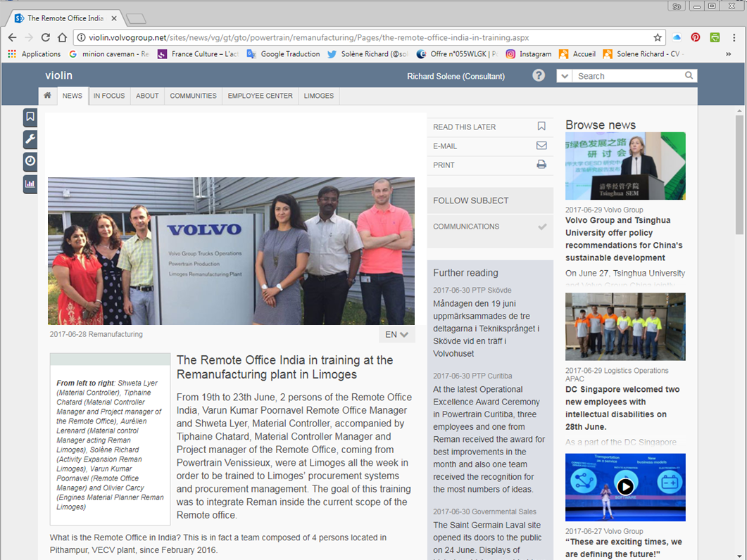Click the E-MAIL envelope icon
Image resolution: width=747 pixels, height=560 pixels.
[541, 146]
